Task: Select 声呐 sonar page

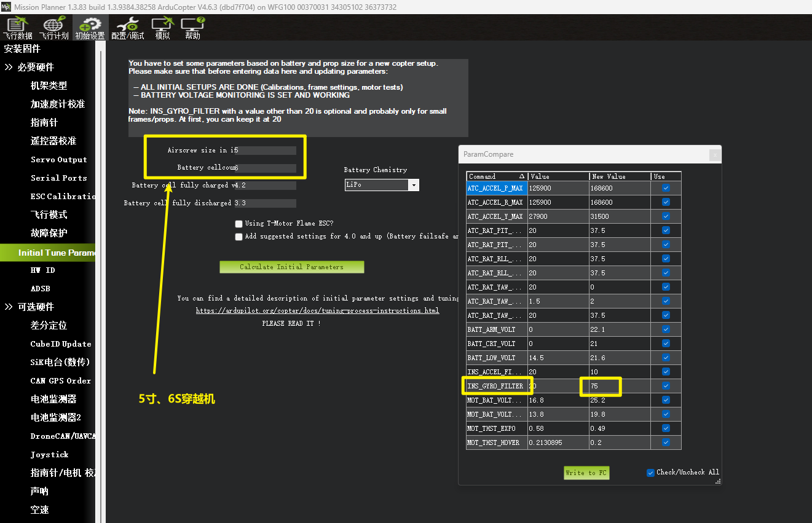Action: tap(39, 491)
